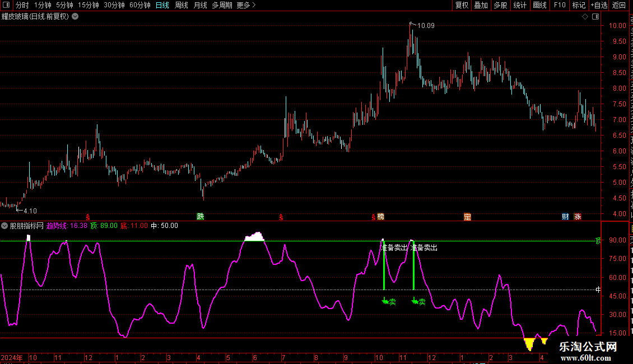Expand the 股朋指标网 indicator dropdown

[4, 226]
